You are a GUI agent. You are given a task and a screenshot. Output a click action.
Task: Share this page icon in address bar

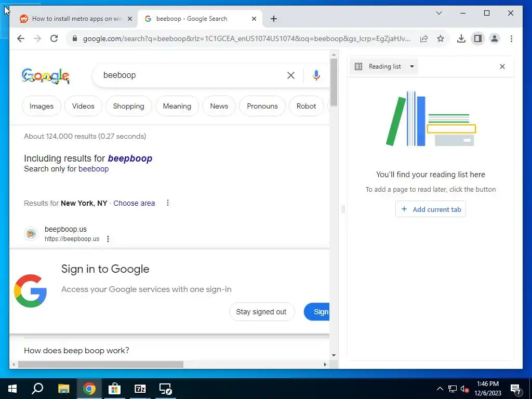(424, 38)
